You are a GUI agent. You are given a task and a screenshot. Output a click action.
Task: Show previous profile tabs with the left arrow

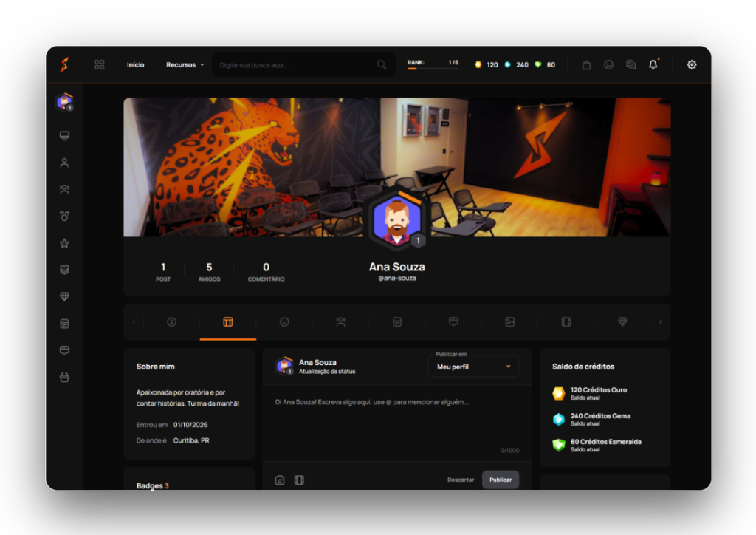tap(134, 321)
